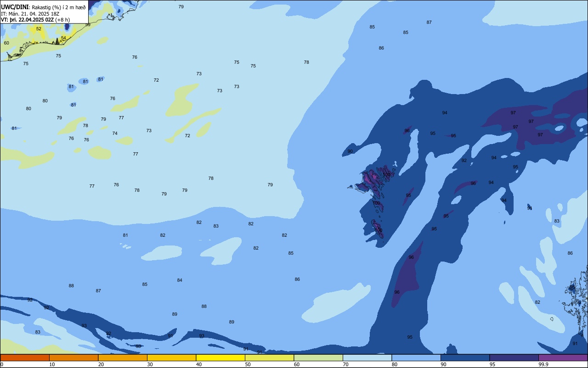Pick the pale green 60–70 legend band
Image resolution: width=588 pixels, height=368 pixels.
(x=318, y=357)
